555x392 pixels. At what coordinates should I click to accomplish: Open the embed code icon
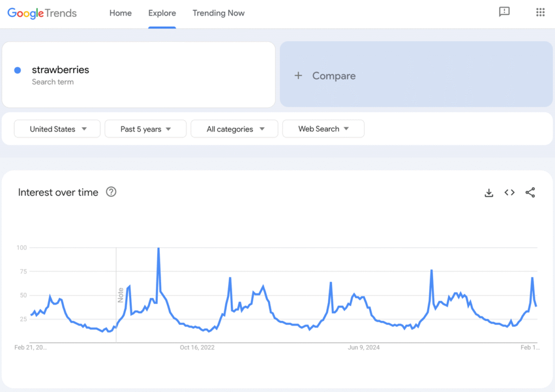pyautogui.click(x=509, y=192)
